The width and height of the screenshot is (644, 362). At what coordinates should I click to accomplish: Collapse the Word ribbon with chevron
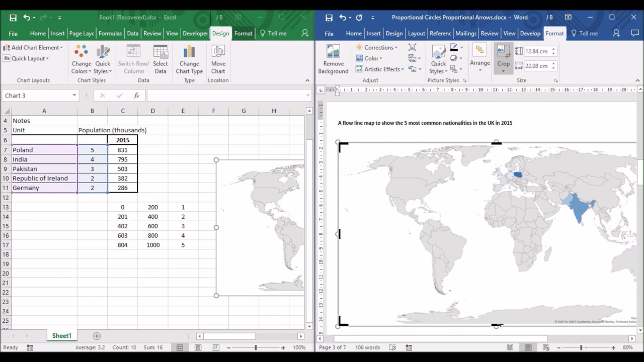pyautogui.click(x=637, y=80)
